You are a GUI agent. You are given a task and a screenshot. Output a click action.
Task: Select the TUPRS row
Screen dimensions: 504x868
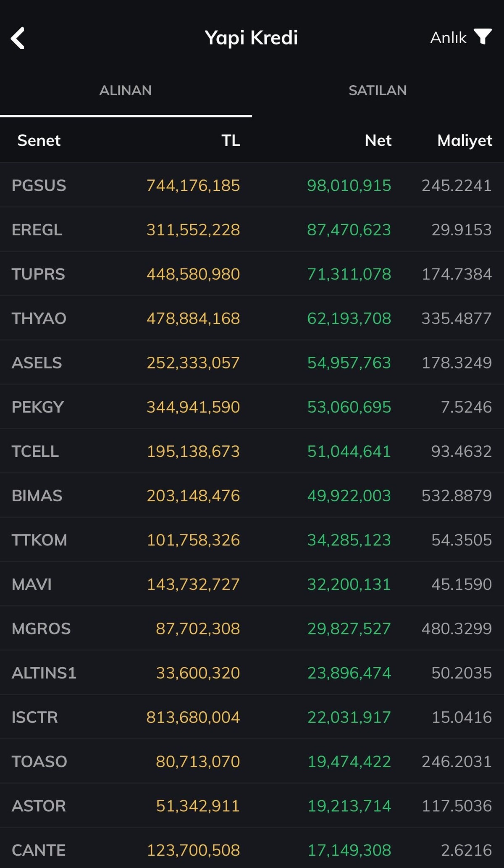(x=252, y=274)
